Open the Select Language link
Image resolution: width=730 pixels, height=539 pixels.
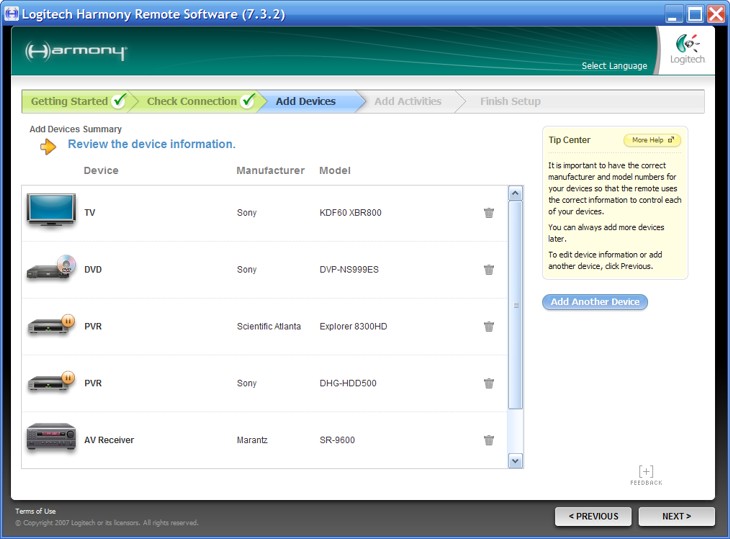614,66
